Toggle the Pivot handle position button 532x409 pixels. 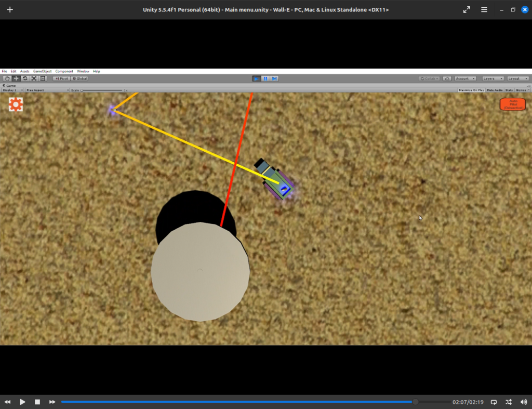click(61, 78)
